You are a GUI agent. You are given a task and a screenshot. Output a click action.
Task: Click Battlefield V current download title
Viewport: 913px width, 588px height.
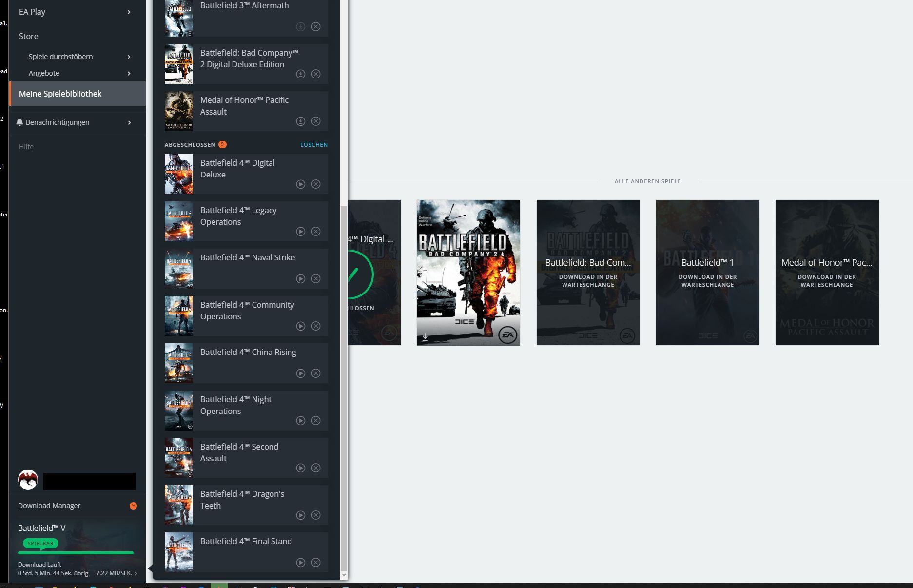click(x=41, y=528)
